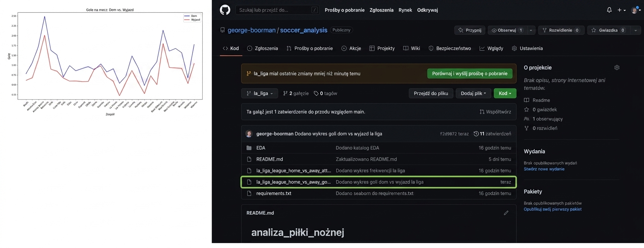Open the george-boorman owner link

click(x=251, y=30)
